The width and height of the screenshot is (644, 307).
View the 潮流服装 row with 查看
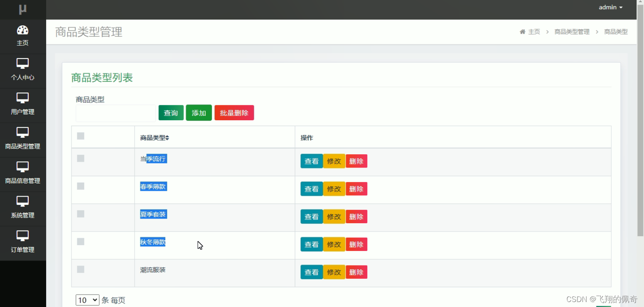[312, 272]
